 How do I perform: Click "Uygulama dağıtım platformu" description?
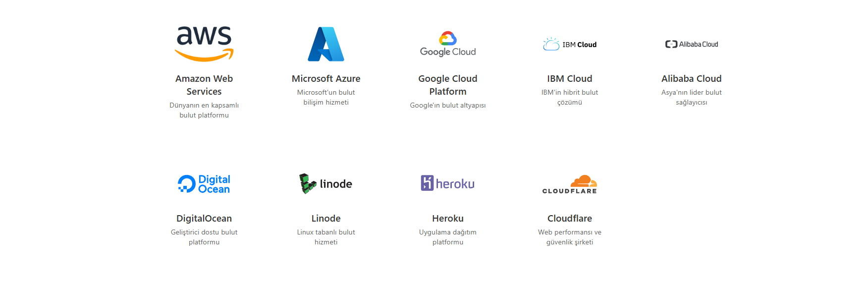coord(448,237)
